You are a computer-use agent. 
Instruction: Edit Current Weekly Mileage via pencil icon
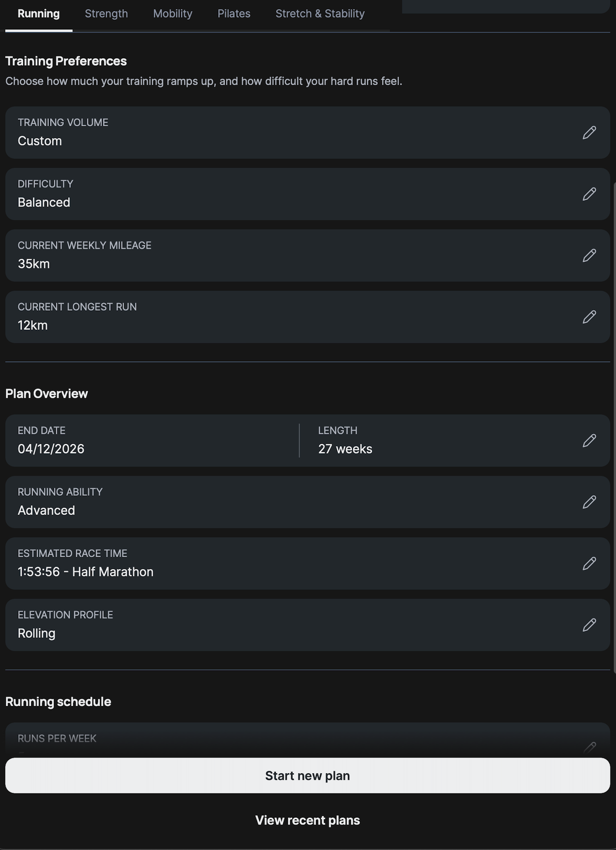click(x=589, y=255)
